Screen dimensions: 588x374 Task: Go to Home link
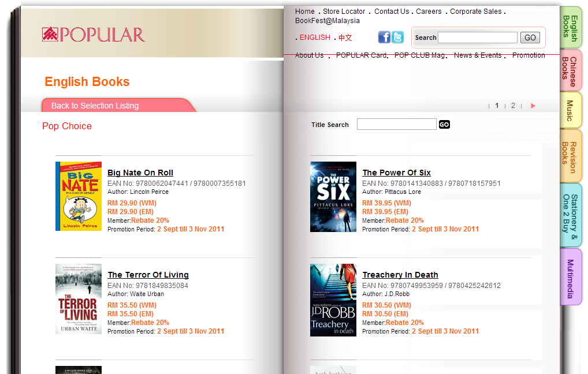tap(305, 11)
